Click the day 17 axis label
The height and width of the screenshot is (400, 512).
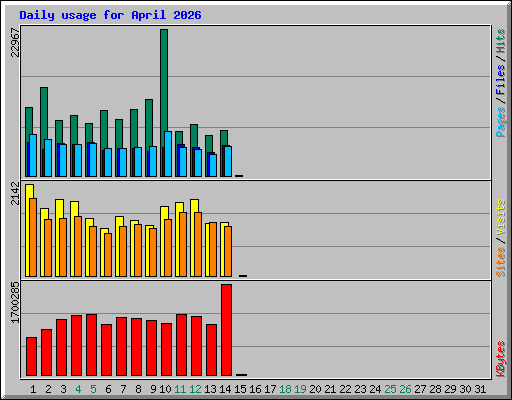coord(270,389)
